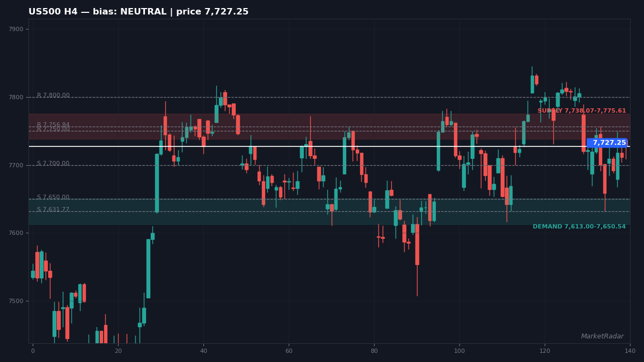This screenshot has height=362, width=644.
Task: Click the x-axis tick label 0
Action: pos(33,351)
